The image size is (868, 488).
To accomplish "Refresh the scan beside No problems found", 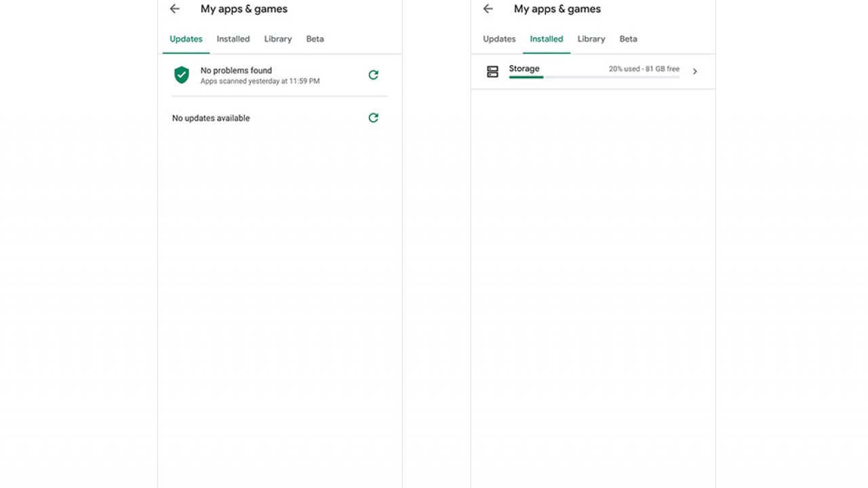I will coord(373,75).
